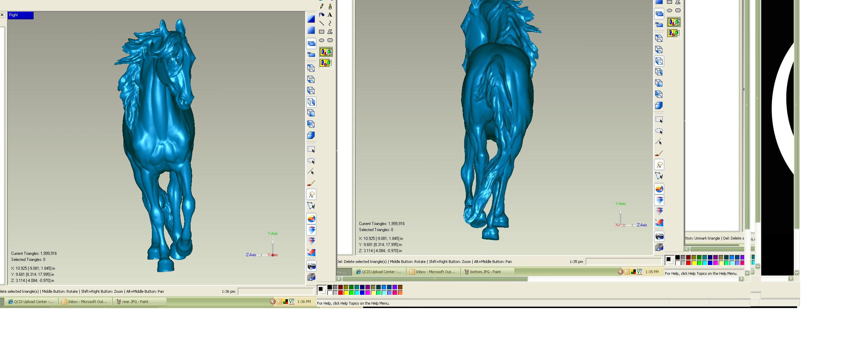Select Paint's Curve drawing tool
This screenshot has width=868, height=347.
click(x=330, y=23)
